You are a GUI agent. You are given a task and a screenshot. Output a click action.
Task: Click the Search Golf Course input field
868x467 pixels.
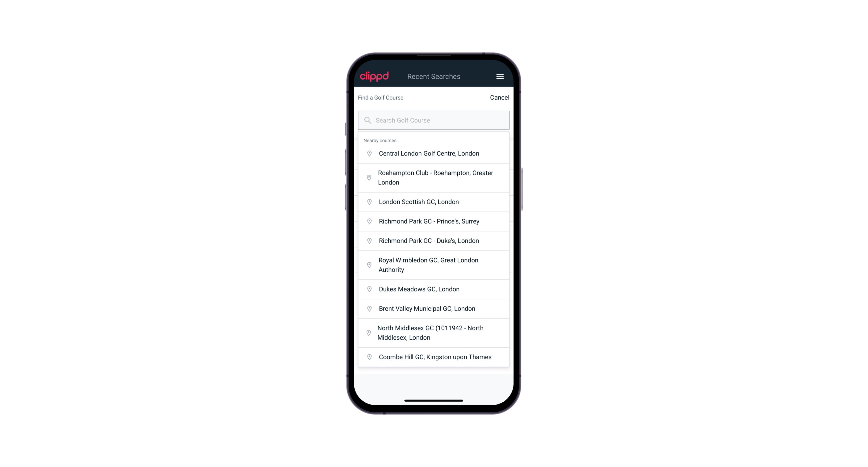pos(434,120)
